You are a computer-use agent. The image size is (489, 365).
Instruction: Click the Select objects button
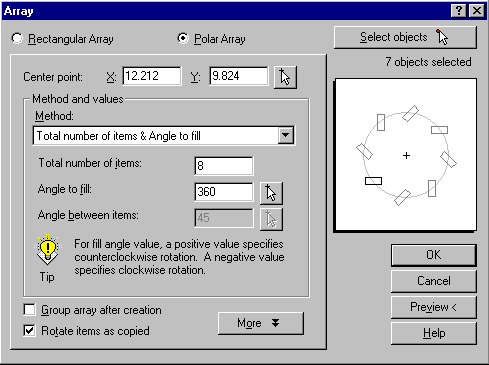405,37
